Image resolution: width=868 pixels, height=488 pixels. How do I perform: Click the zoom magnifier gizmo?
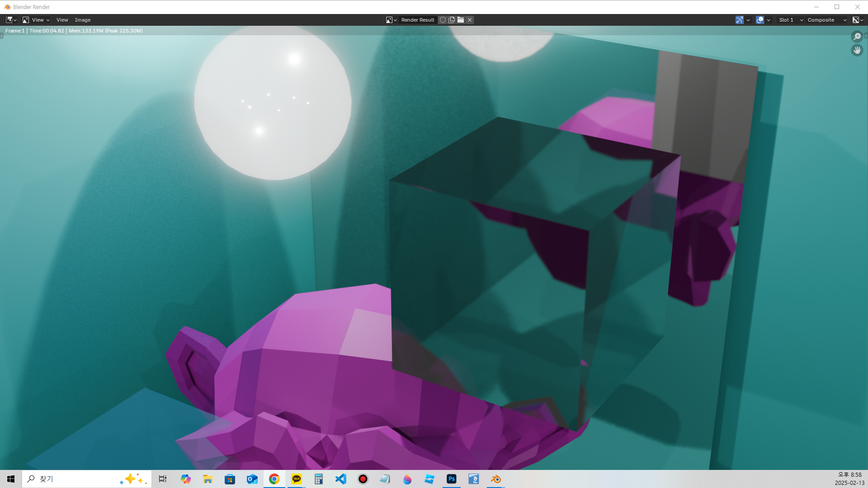(857, 36)
